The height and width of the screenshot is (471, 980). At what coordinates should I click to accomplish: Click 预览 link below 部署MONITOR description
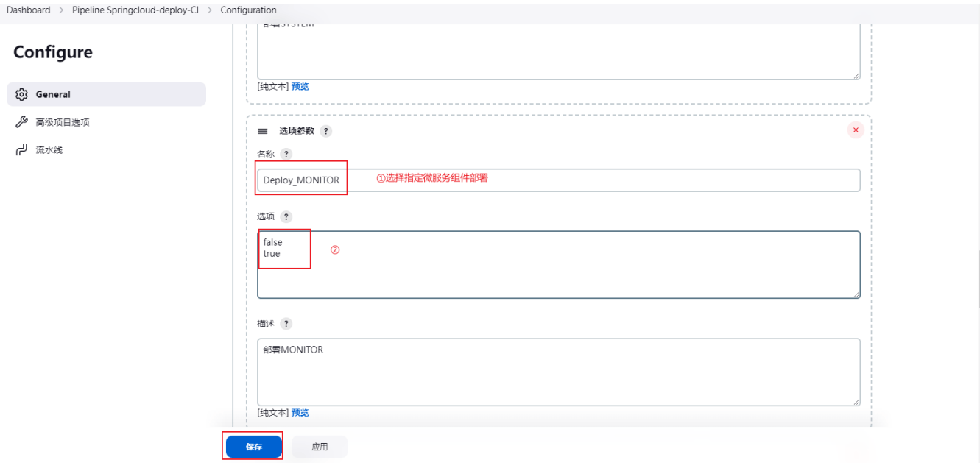click(x=300, y=413)
